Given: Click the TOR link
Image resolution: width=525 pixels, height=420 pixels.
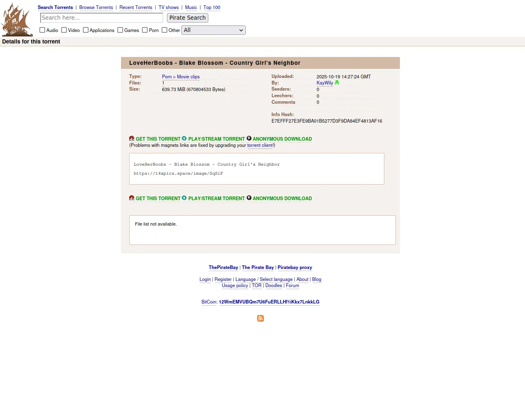Looking at the screenshot, I should [x=257, y=285].
